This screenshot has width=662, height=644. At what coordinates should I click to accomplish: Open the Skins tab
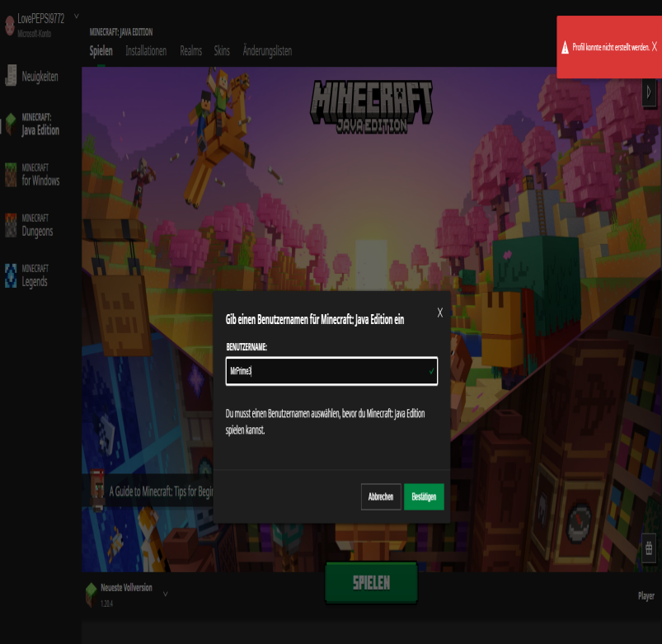pos(222,51)
